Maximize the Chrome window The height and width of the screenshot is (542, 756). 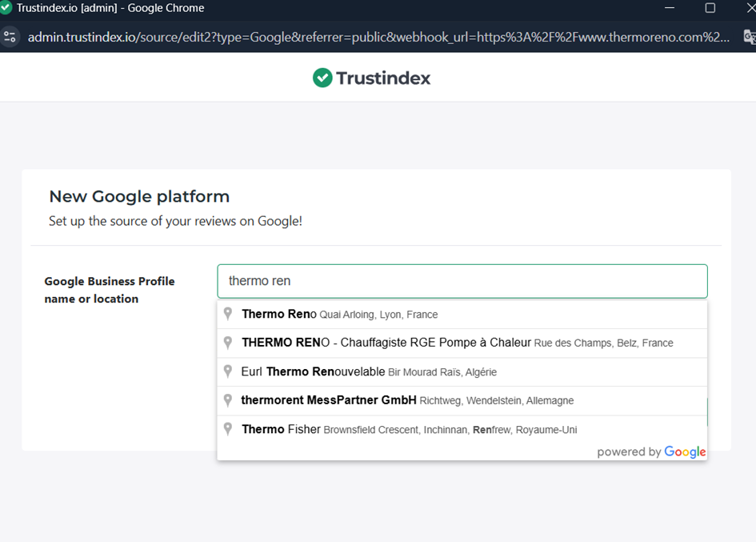coord(710,8)
